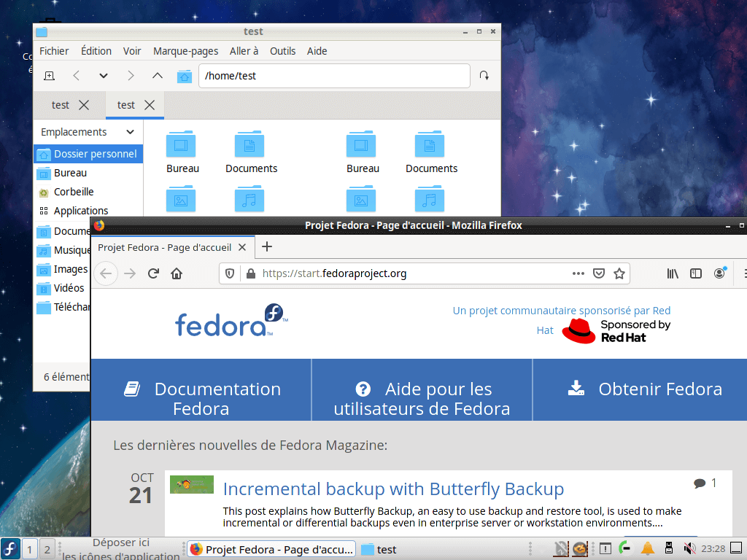Close the active underlined test tab
The height and width of the screenshot is (560, 747).
pos(150,105)
